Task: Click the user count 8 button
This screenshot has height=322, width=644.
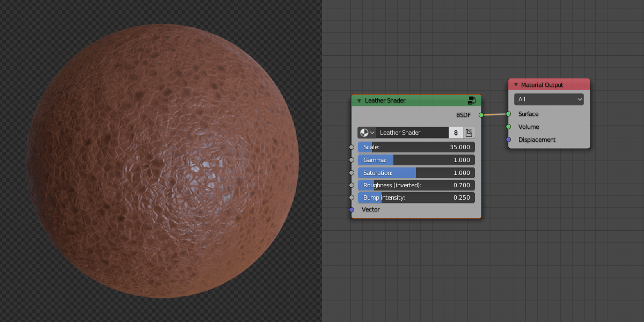Action: [x=456, y=133]
